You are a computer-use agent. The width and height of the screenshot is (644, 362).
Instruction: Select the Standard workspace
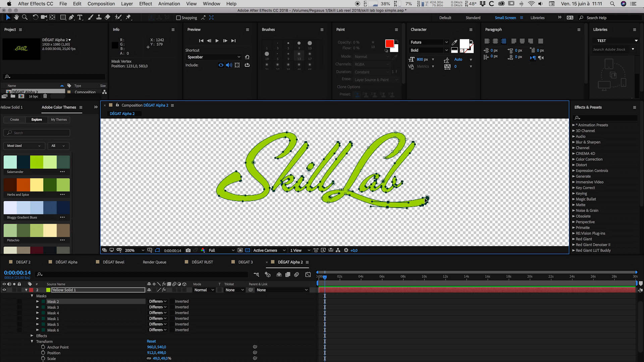point(473,18)
